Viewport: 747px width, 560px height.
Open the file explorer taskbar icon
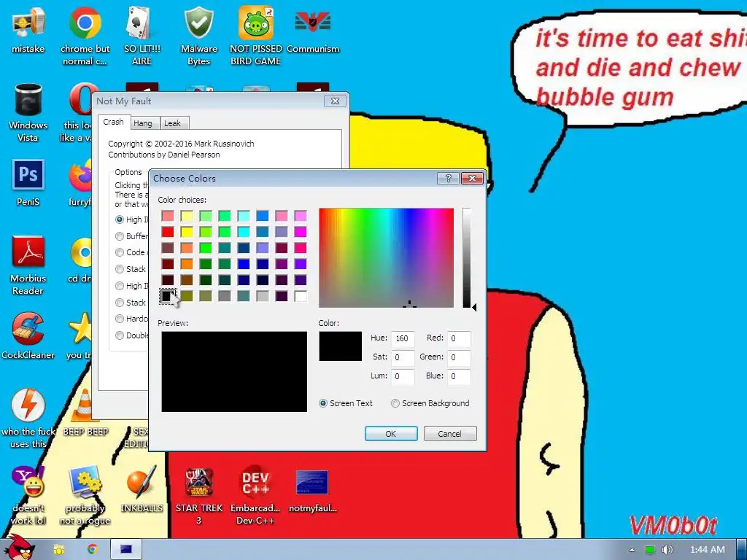[58, 549]
